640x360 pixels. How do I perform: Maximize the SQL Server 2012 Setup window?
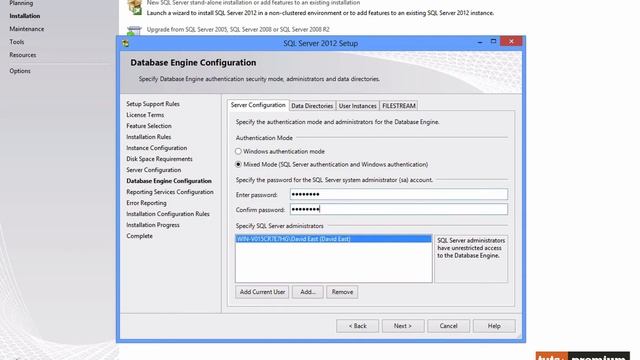493,42
